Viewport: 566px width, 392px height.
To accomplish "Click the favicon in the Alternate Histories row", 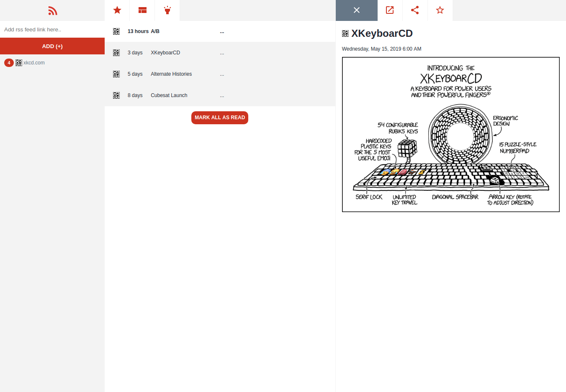I will (116, 74).
